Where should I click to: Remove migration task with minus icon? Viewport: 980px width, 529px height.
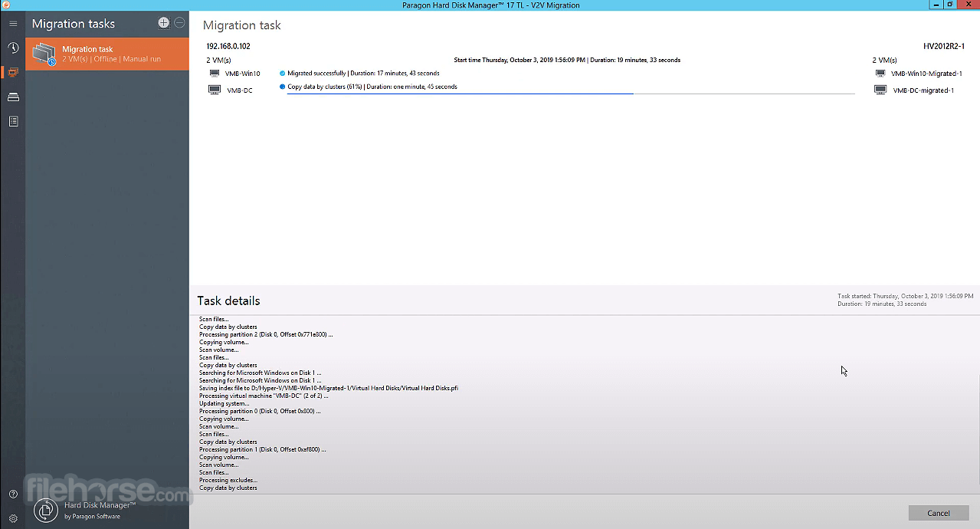(x=179, y=23)
